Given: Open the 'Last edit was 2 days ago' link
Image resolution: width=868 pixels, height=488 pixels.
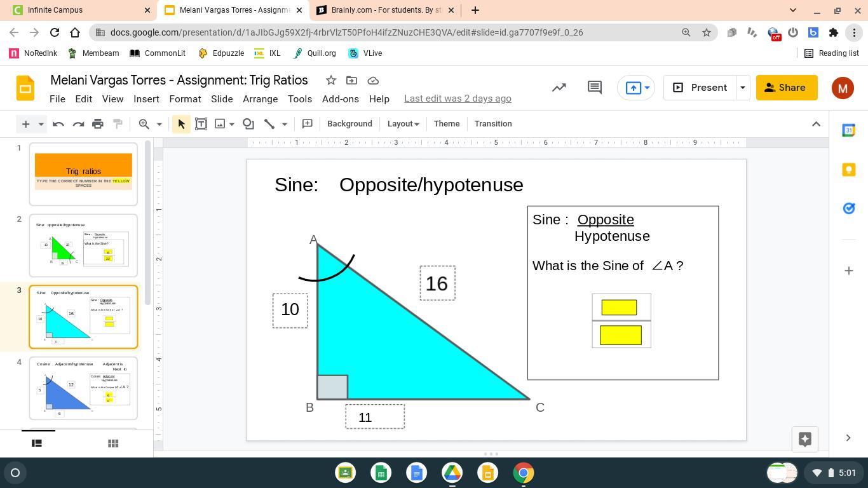Looking at the screenshot, I should 458,98.
